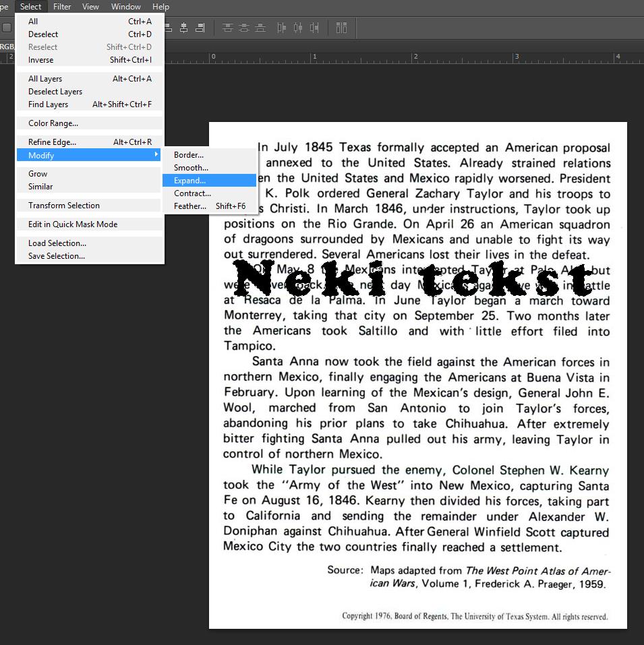The width and height of the screenshot is (644, 645).
Task: Open the Window menu
Action: 126,7
